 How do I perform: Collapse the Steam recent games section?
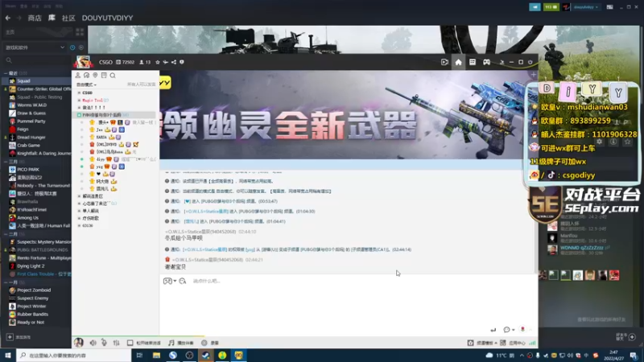(x=6, y=73)
